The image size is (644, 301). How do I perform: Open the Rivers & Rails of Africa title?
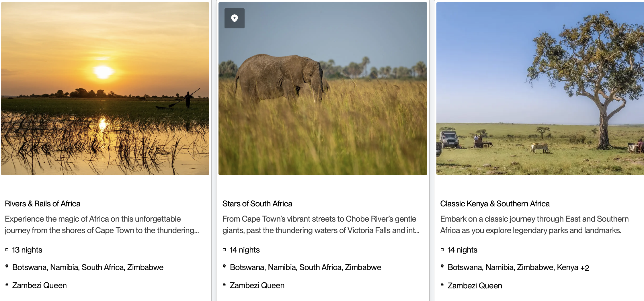pyautogui.click(x=43, y=204)
